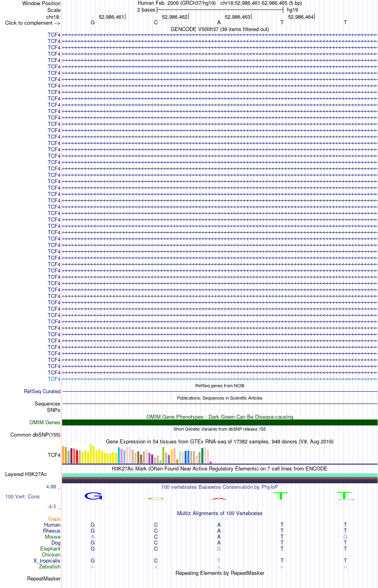
Task: Click base A in the top sequence ruler
Action: tap(219, 23)
